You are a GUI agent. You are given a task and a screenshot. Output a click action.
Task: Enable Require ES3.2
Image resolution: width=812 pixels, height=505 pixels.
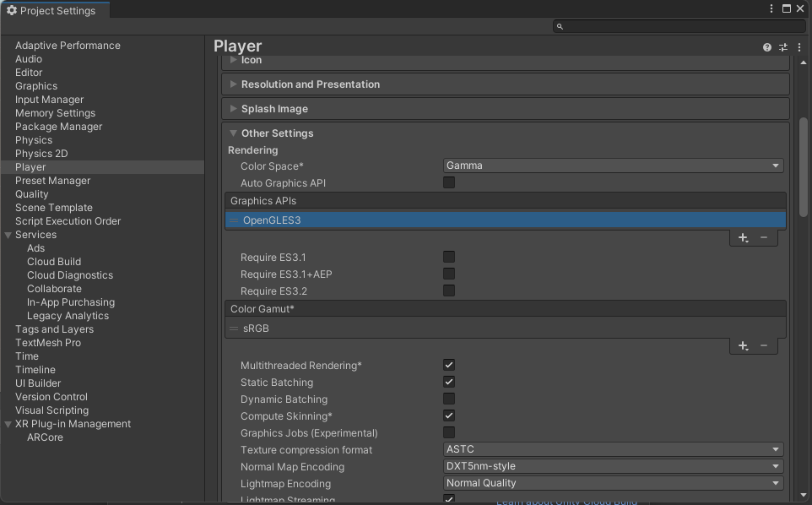(449, 291)
